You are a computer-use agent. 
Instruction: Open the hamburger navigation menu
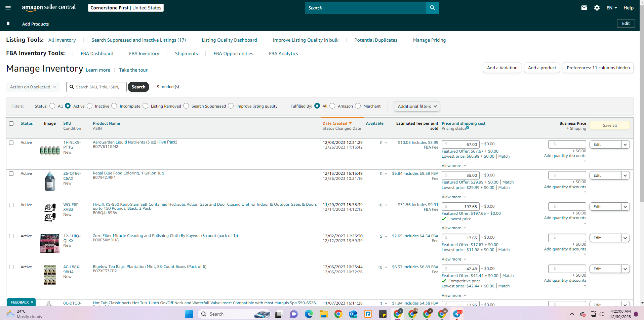tap(8, 8)
